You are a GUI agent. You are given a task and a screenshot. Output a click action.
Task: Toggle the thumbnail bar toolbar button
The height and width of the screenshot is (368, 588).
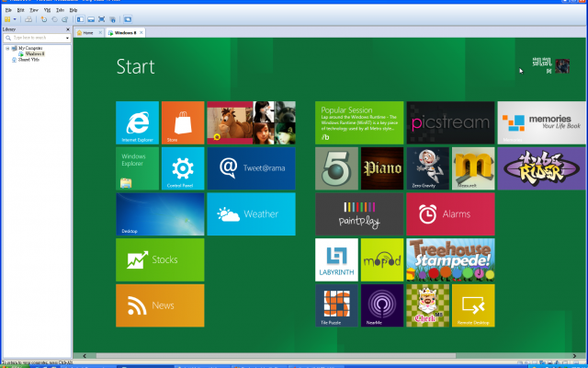[x=91, y=19]
